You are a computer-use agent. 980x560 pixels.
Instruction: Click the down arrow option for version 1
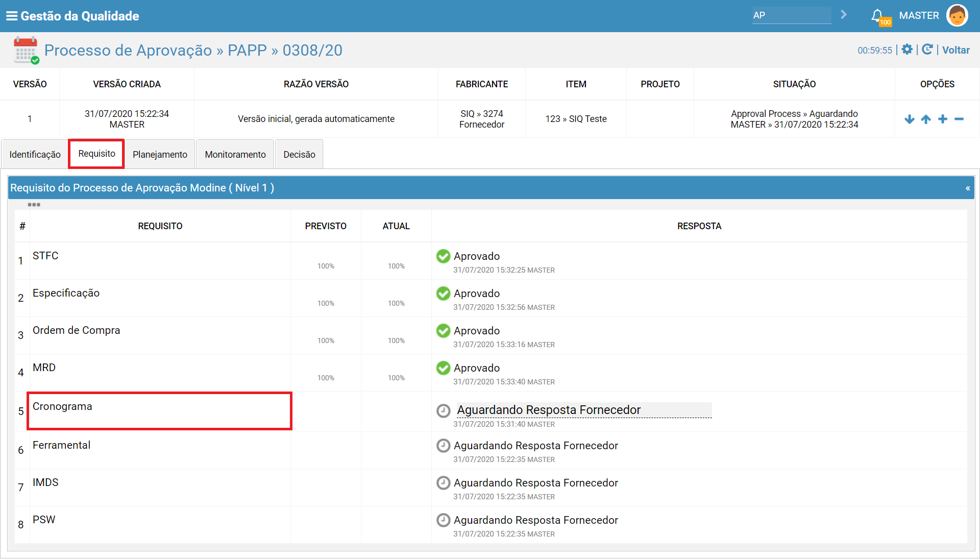coord(910,119)
